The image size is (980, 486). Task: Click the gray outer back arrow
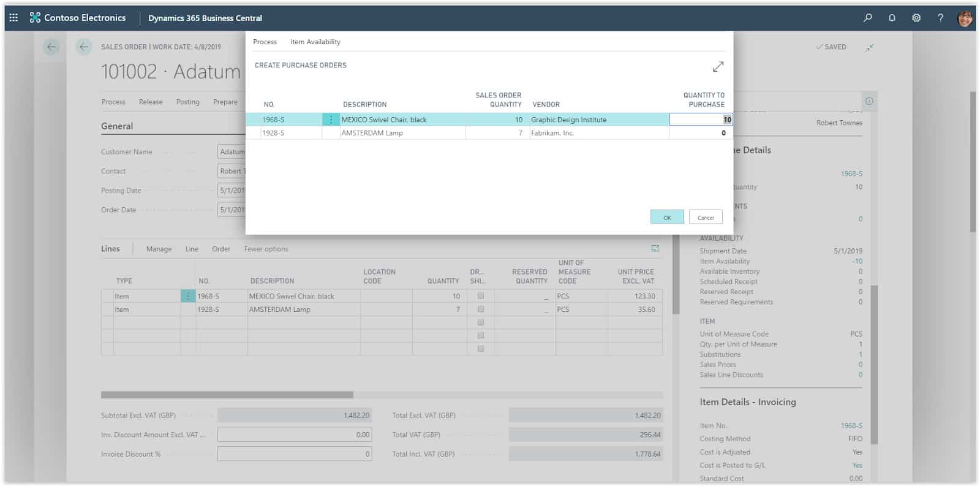51,47
